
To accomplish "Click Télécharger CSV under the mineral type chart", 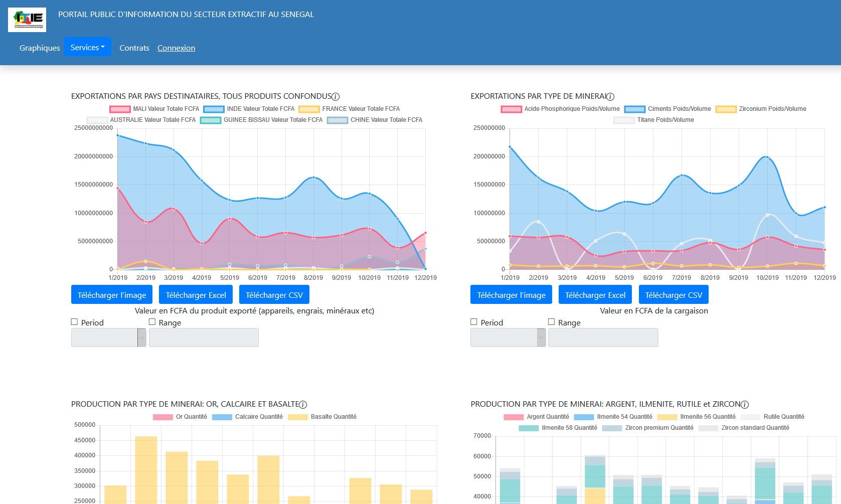I will (674, 295).
